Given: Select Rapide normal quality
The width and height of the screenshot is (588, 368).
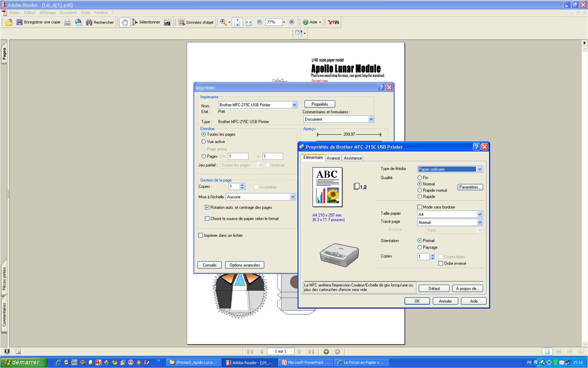Looking at the screenshot, I should [x=420, y=190].
